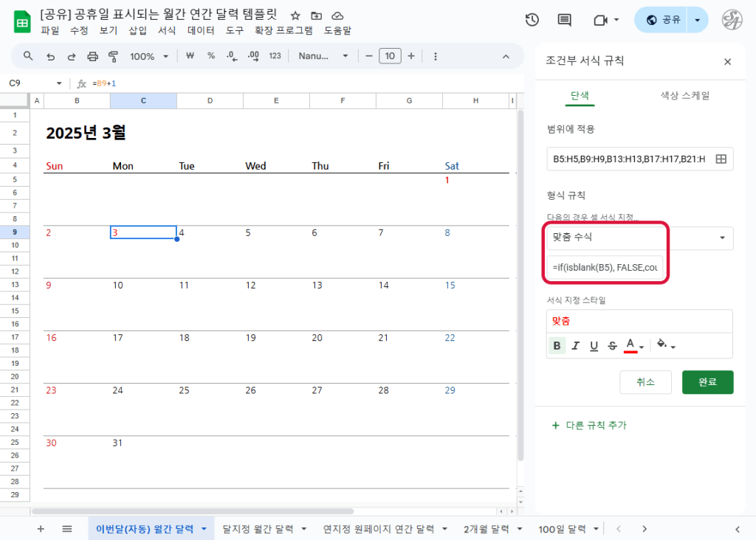Open all sheets list icon
This screenshot has height=540, width=756.
click(66, 529)
